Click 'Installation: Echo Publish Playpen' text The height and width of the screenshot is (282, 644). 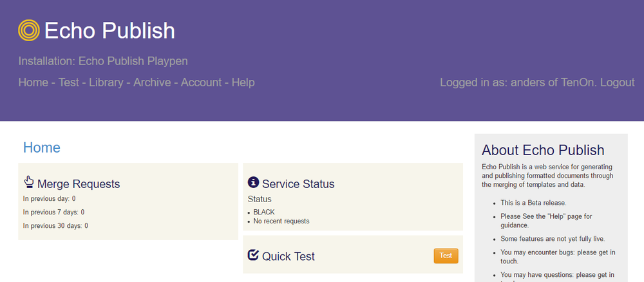[x=103, y=61]
